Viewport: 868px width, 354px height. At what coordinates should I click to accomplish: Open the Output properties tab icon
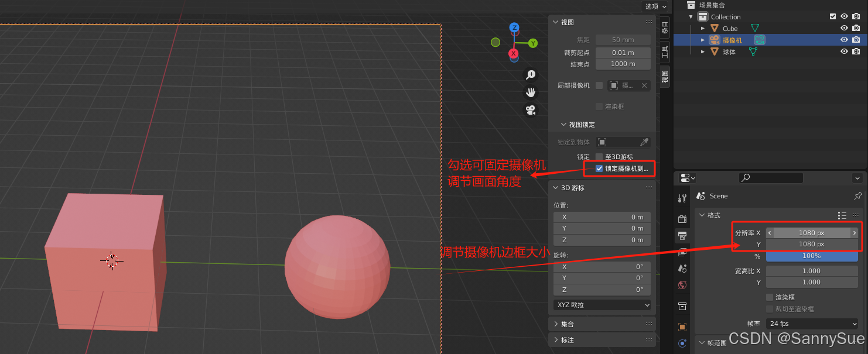tap(682, 236)
